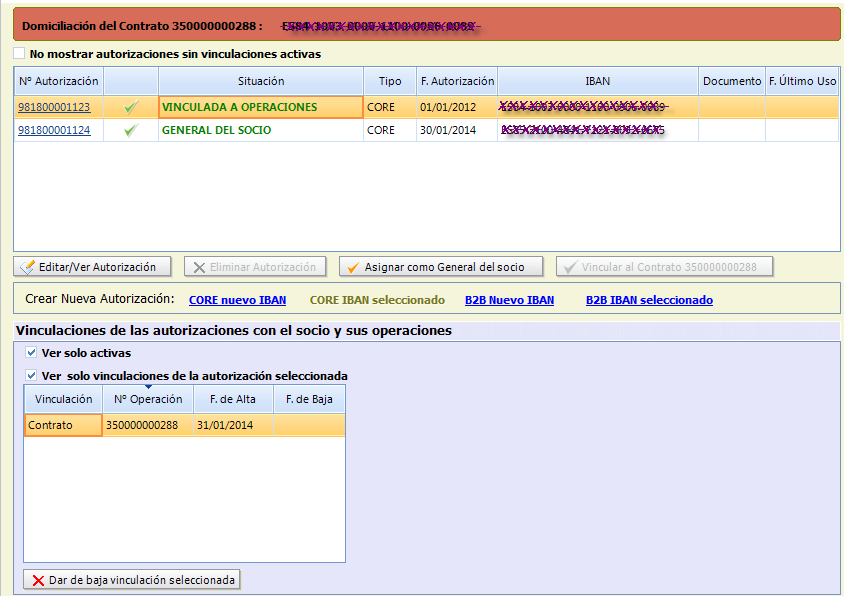Viewport: 844px width, 596px height.
Task: Select the Contrato cell in vinculaciones grid
Action: coord(63,425)
